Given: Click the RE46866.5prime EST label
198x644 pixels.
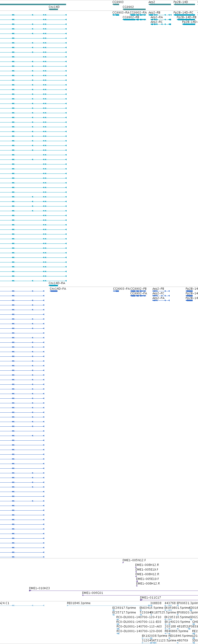Looking at the screenshot, I should (176, 631).
